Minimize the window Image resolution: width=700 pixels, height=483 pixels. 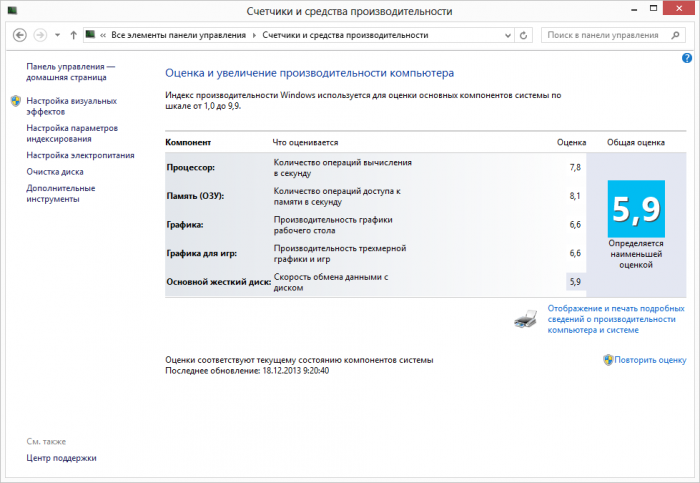pyautogui.click(x=634, y=8)
